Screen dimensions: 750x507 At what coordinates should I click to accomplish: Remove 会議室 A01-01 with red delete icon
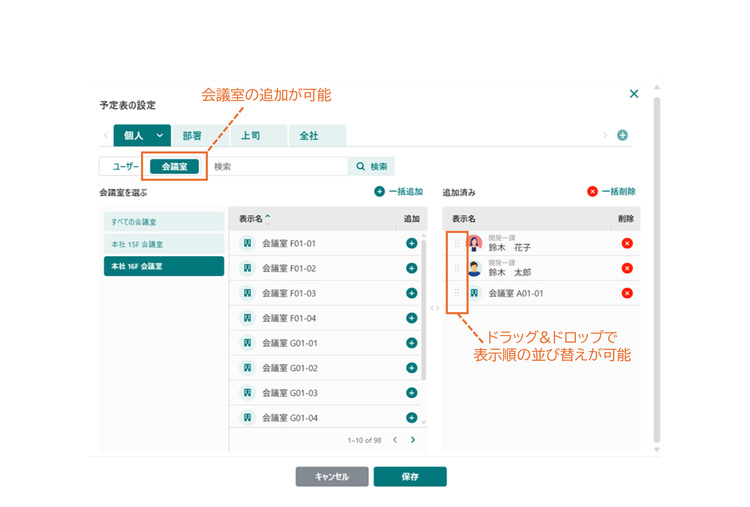coord(627,293)
